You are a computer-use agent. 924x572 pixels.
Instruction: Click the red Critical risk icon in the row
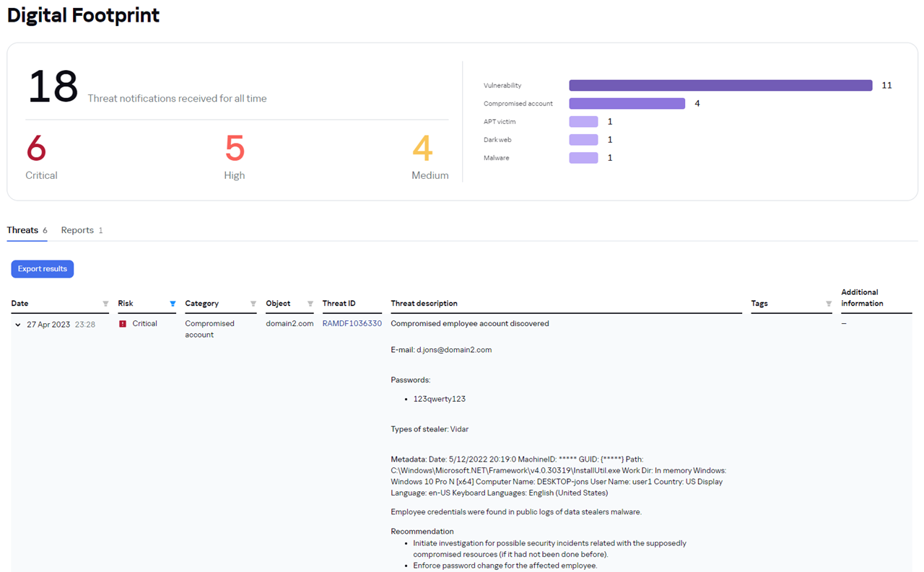123,324
